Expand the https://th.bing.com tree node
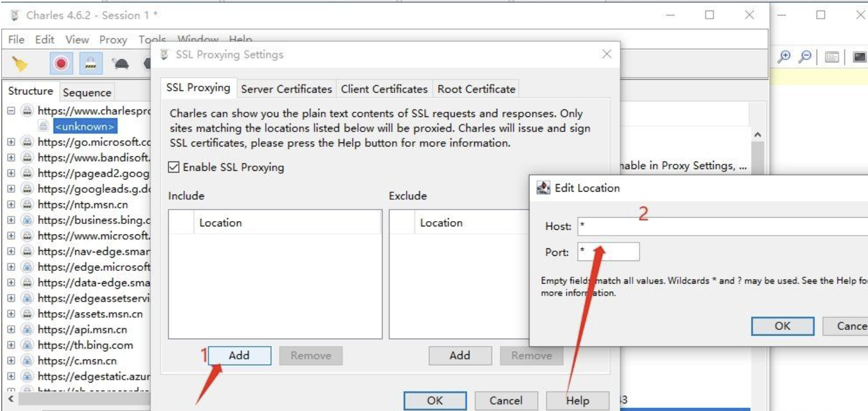 pyautogui.click(x=12, y=345)
